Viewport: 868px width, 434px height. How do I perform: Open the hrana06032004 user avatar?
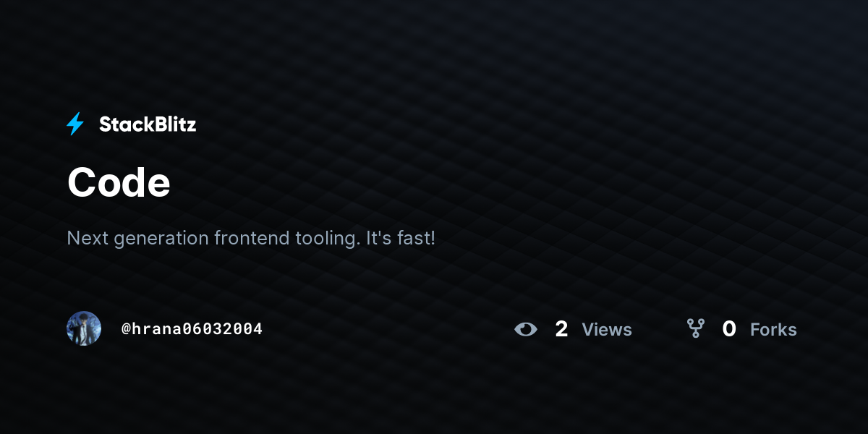pos(84,328)
